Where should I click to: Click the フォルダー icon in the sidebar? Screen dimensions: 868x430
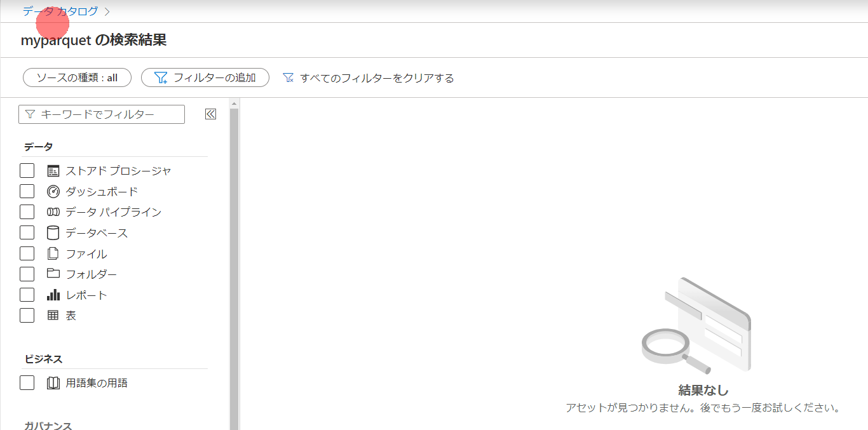[53, 274]
